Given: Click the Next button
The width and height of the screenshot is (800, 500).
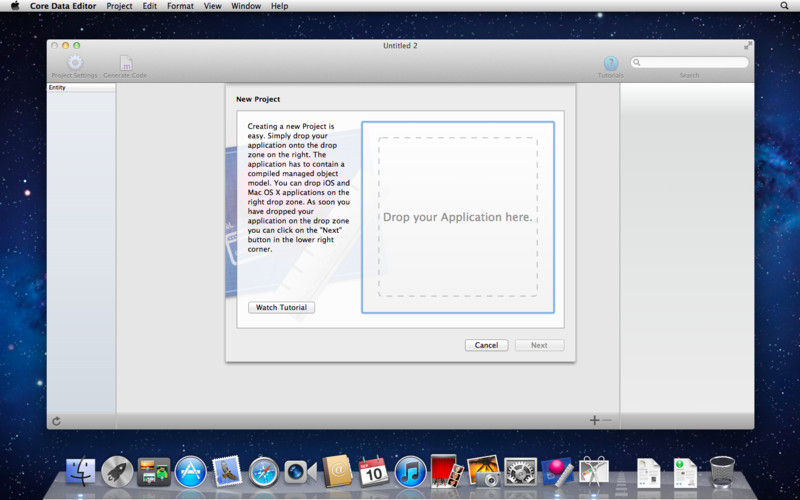Looking at the screenshot, I should pos(539,345).
